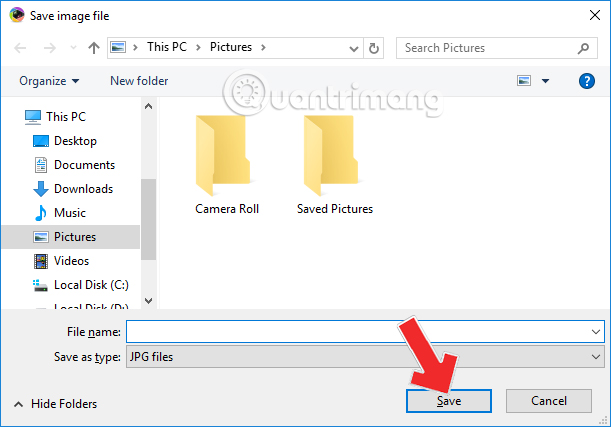
Task: Click the navigation pane scrollbar down arrow
Action: 148,299
